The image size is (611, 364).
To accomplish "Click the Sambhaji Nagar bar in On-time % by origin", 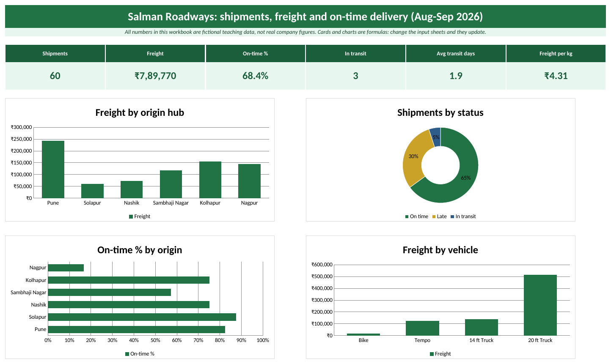I will [109, 292].
